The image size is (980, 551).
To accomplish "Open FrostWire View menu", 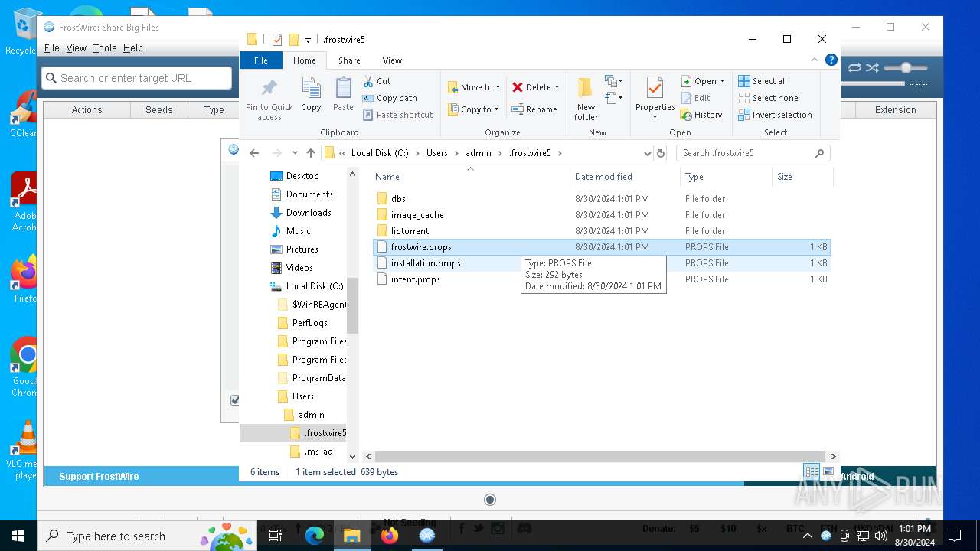I will pyautogui.click(x=77, y=47).
